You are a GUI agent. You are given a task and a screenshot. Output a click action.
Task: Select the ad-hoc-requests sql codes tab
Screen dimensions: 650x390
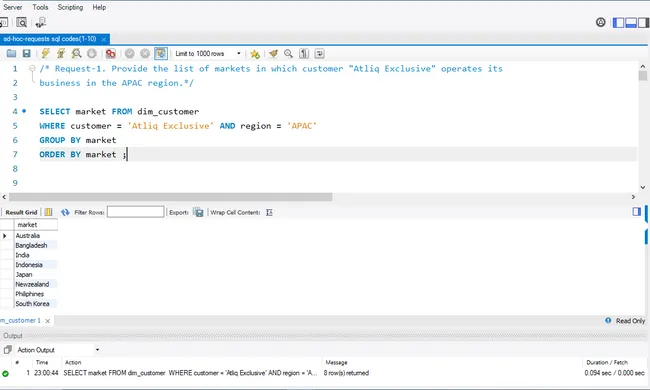click(50, 39)
